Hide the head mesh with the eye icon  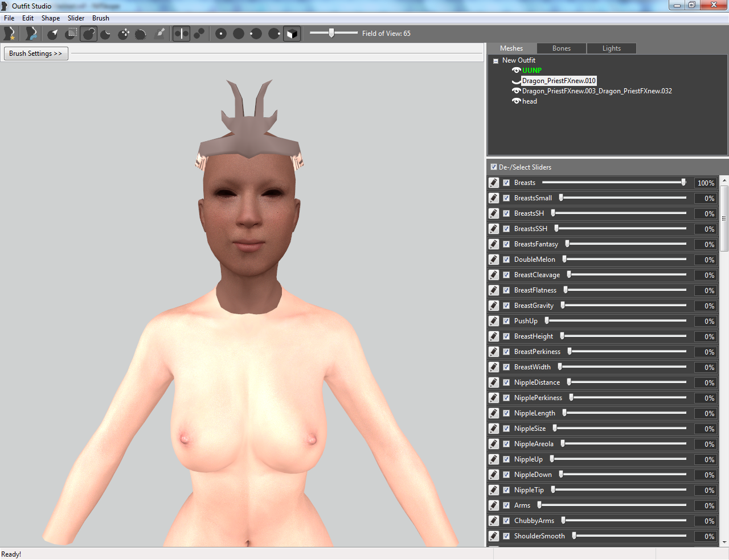(517, 101)
